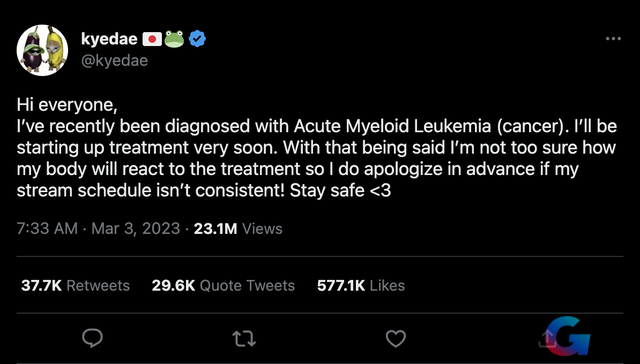Click the frog emoji beside kyedae
The image size is (640, 364).
(175, 39)
